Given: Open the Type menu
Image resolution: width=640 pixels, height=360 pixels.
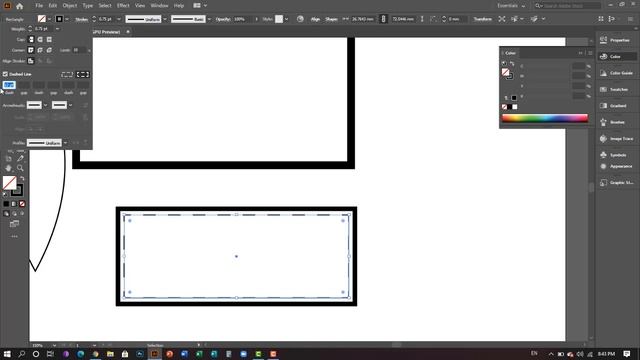Looking at the screenshot, I should coord(87,6).
